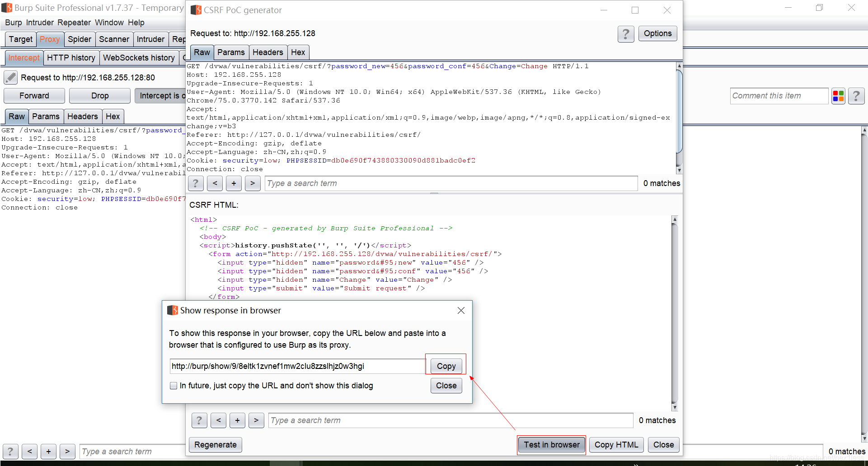Click the Regenerate button
868x466 pixels.
tap(216, 445)
